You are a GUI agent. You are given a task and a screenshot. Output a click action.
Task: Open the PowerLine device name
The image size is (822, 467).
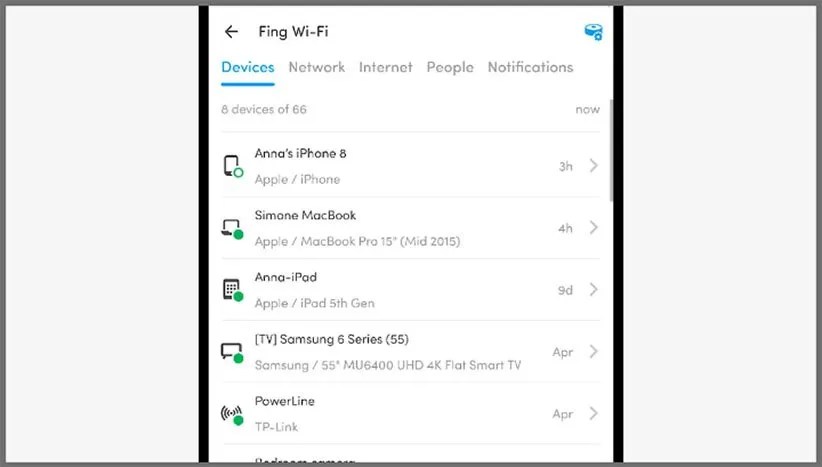pyautogui.click(x=285, y=401)
